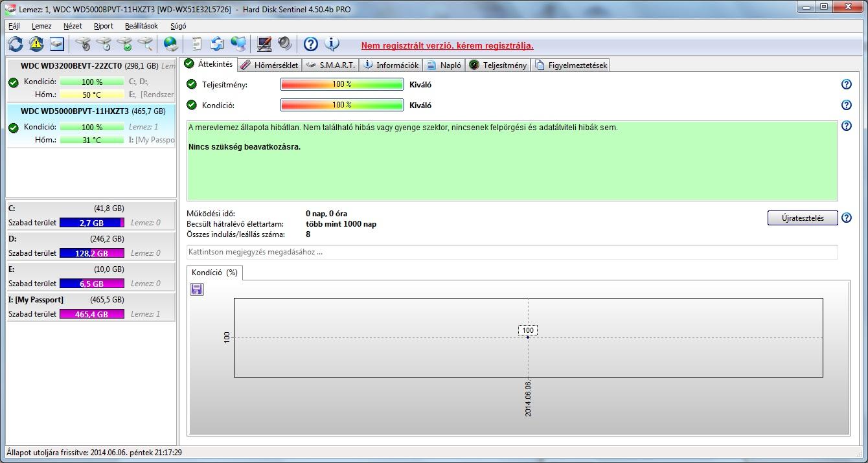Image resolution: width=868 pixels, height=463 pixels.
Task: Select the D: partition entry
Action: click(x=91, y=246)
